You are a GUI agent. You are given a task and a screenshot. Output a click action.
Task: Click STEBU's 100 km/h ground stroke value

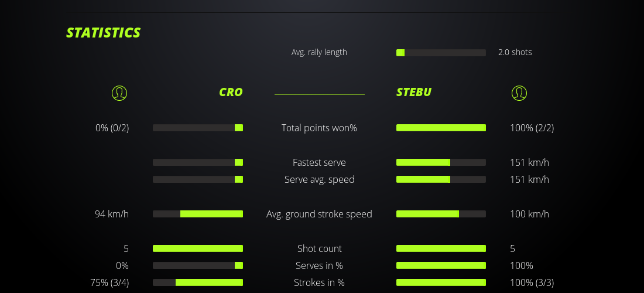click(x=529, y=214)
